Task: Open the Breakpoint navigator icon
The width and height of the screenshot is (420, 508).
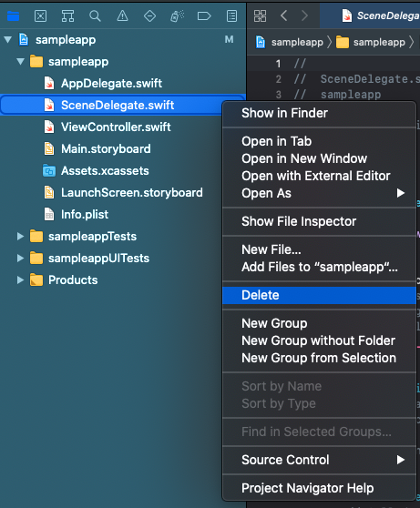Action: (204, 15)
